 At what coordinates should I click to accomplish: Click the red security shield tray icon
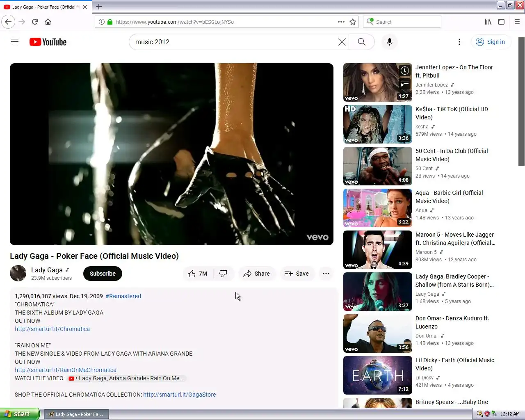(487, 414)
